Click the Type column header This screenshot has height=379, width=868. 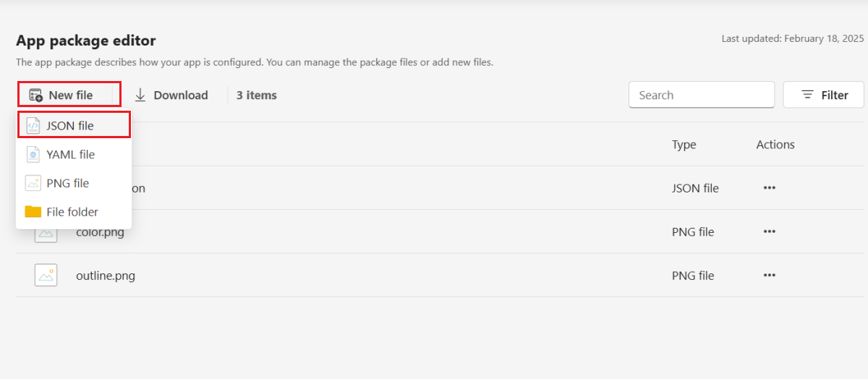684,145
